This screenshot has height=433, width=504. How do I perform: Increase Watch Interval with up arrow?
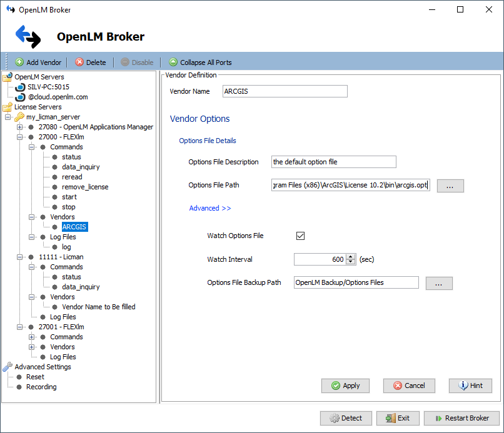pos(351,256)
